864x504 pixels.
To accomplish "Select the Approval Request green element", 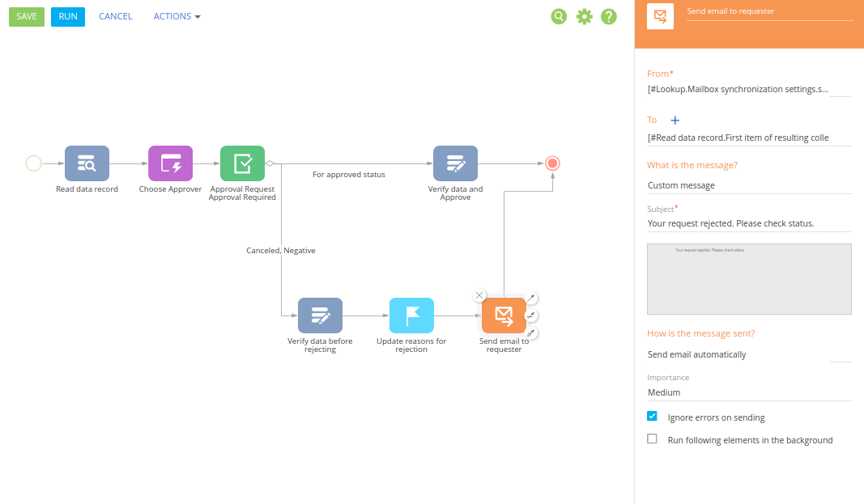I will [242, 163].
